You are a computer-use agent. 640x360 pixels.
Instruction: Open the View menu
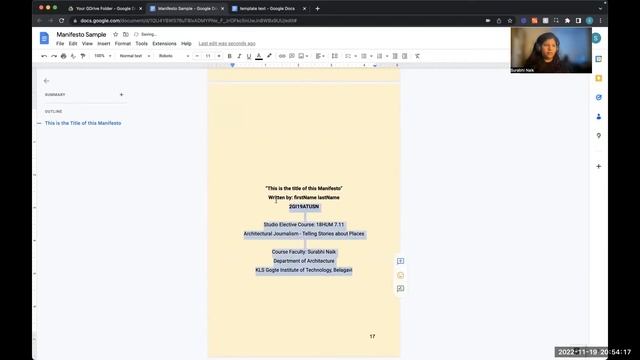pos(87,44)
